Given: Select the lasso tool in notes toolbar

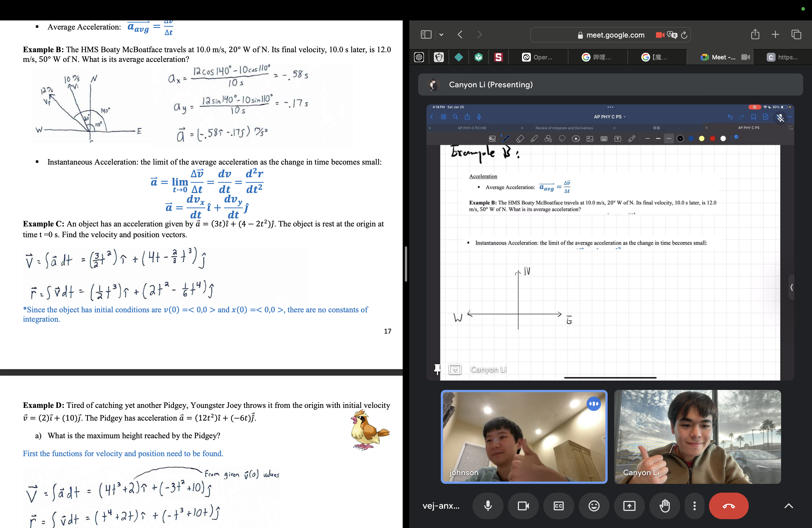Looking at the screenshot, I should pos(562,138).
